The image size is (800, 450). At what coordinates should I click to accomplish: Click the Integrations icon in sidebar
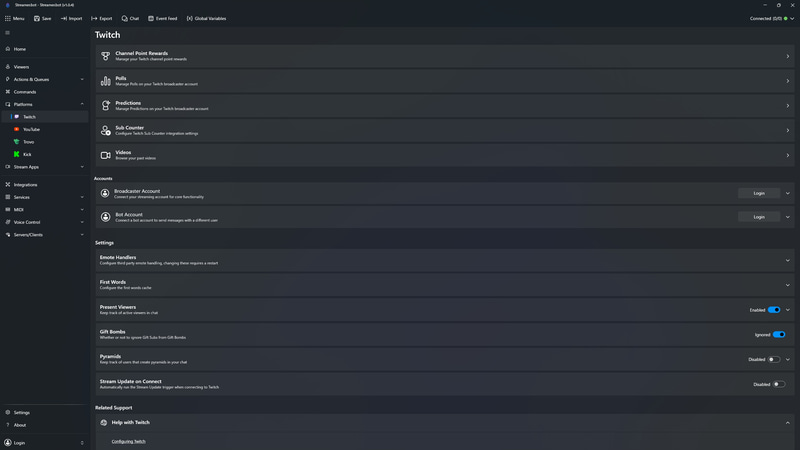8,185
